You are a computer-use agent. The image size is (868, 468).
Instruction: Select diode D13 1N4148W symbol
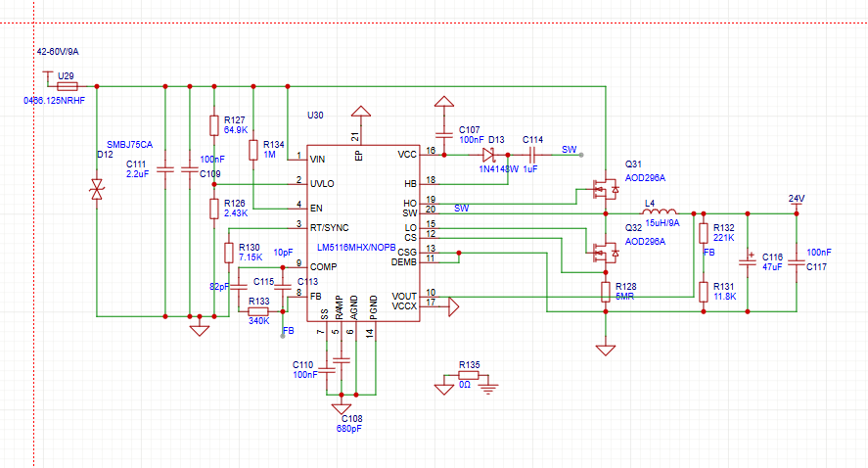489,155
